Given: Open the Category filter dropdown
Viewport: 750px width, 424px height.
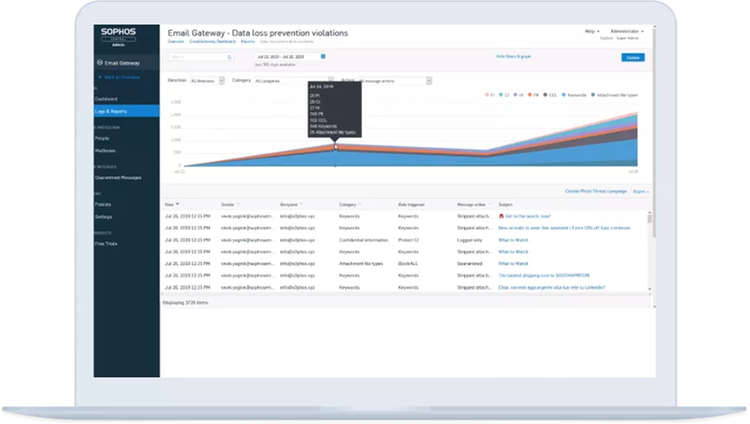Looking at the screenshot, I should pos(294,81).
